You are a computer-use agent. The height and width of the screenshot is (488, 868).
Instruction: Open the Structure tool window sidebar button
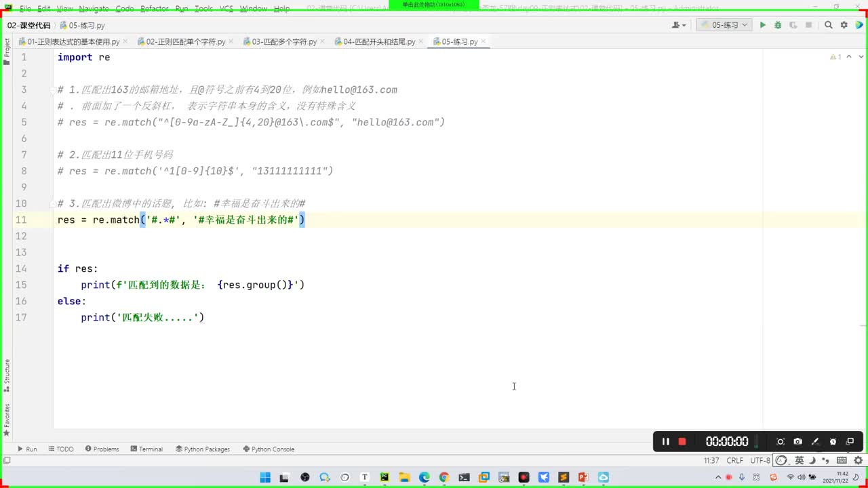[x=7, y=376]
